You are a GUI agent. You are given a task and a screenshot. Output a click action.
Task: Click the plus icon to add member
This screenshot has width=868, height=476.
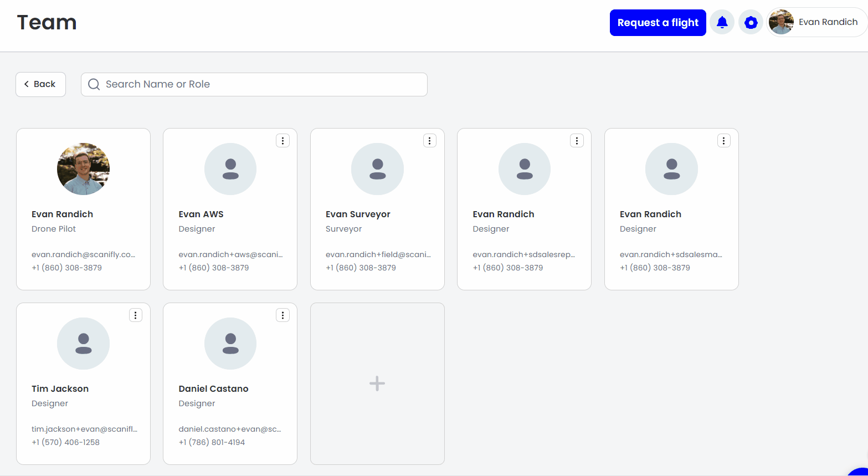pyautogui.click(x=377, y=383)
